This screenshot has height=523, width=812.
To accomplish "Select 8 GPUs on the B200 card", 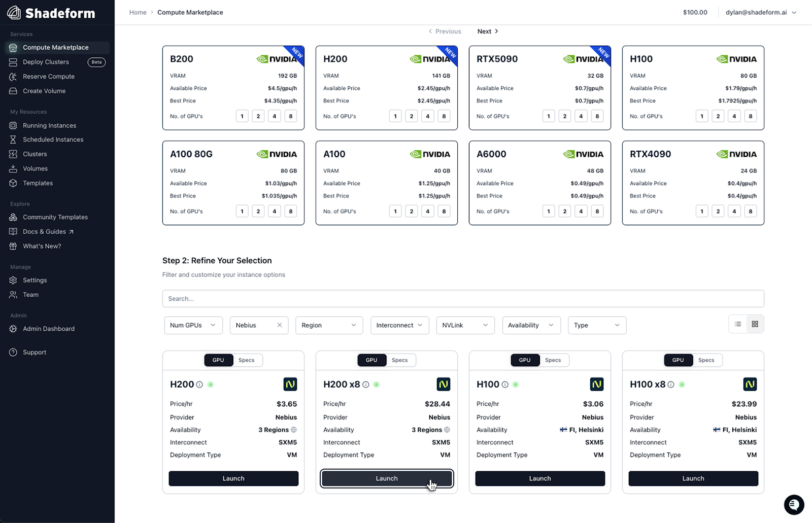I will coord(290,116).
